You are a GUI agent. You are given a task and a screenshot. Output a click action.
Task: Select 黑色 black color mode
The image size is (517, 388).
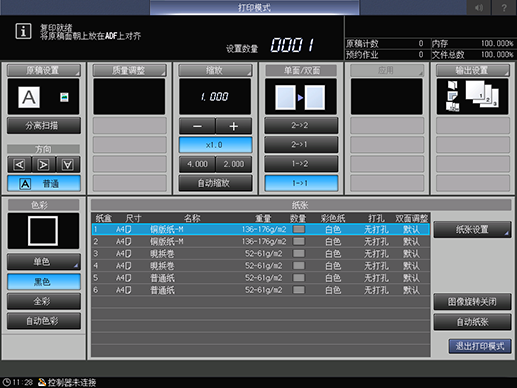pyautogui.click(x=44, y=282)
